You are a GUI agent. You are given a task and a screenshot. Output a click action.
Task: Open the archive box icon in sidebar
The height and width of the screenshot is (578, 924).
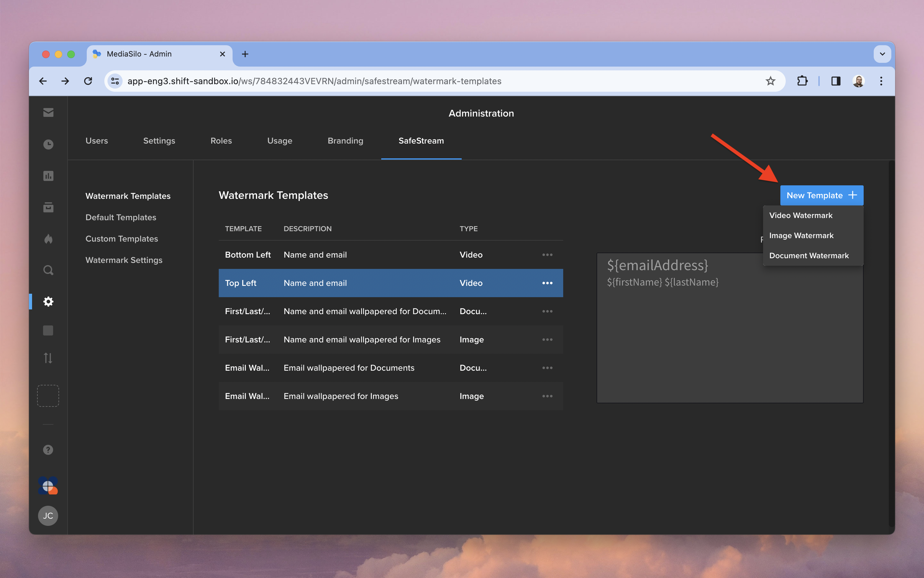pos(48,207)
